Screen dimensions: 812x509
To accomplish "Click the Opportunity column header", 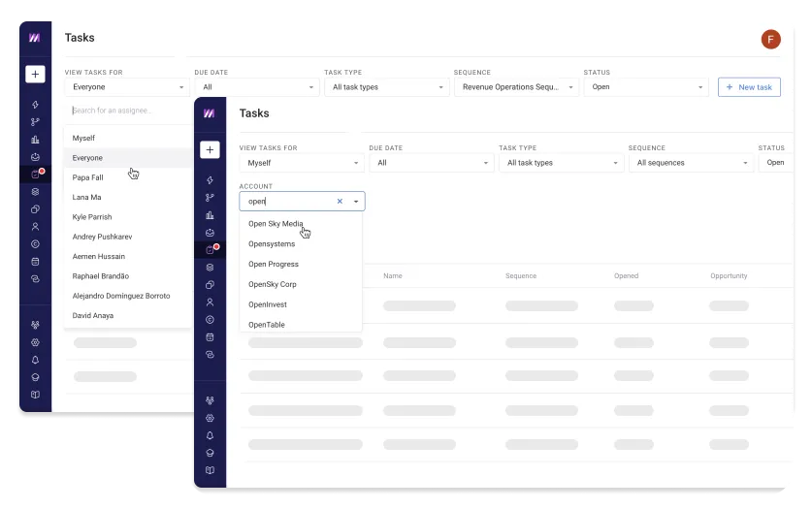I will (x=729, y=275).
